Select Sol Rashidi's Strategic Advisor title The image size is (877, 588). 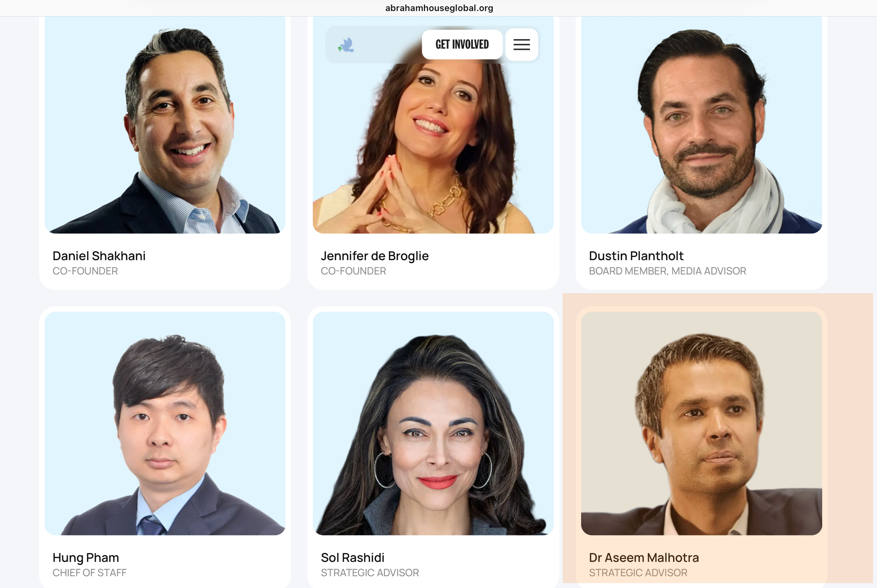click(370, 573)
